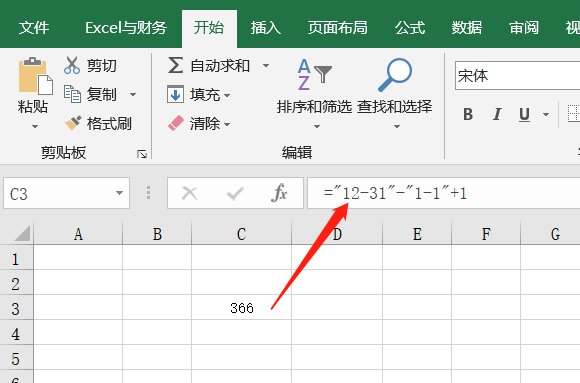
Task: Click the Cut (剪切) label
Action: pos(102,66)
